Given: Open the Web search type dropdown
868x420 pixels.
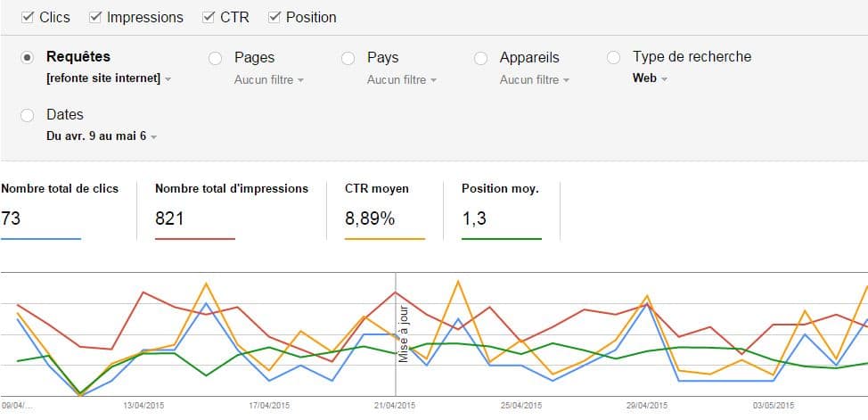Looking at the screenshot, I should (x=650, y=78).
